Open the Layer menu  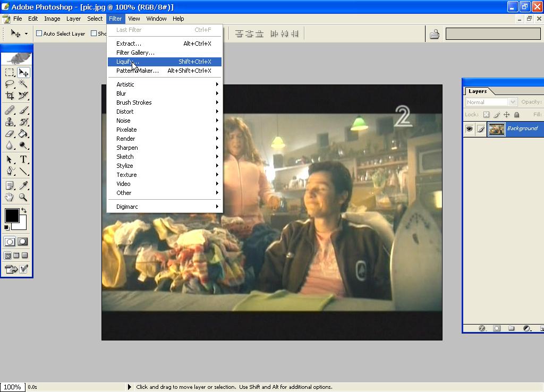click(x=73, y=19)
